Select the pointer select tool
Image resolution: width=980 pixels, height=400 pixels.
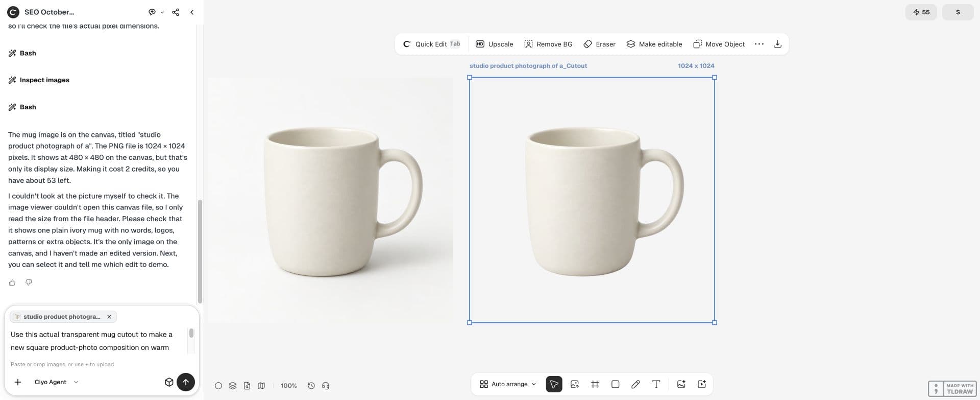[x=554, y=384]
